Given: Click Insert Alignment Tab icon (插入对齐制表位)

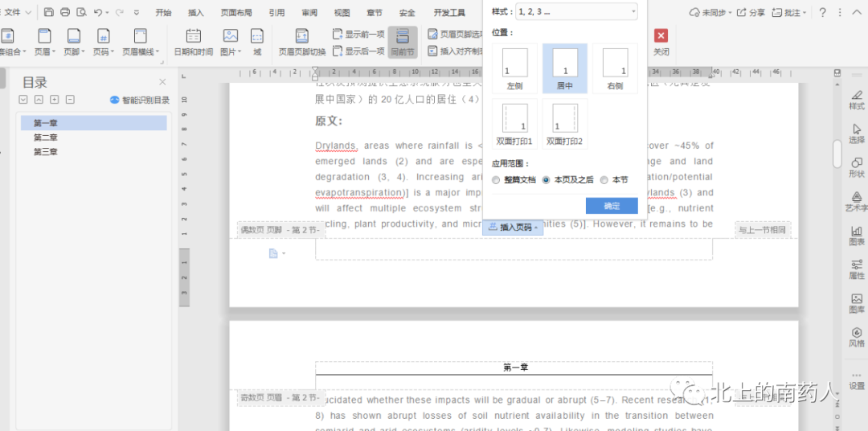Looking at the screenshot, I should click(x=457, y=51).
